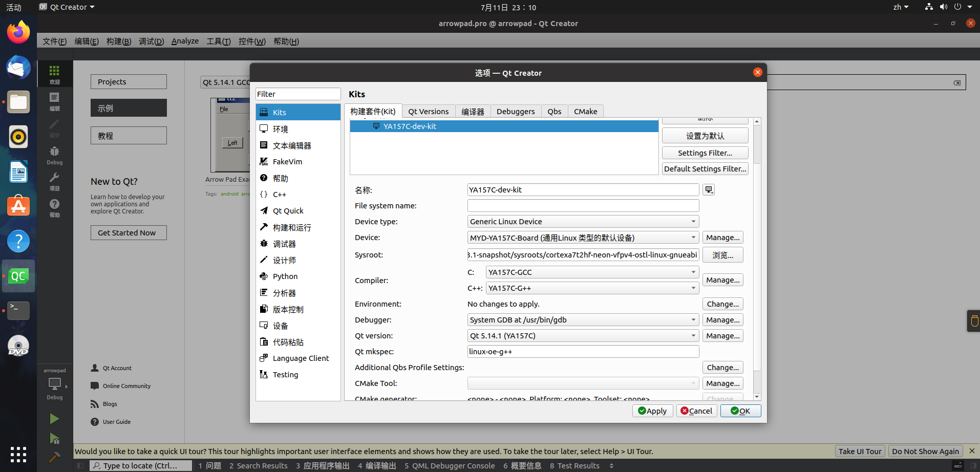Click Qt mkspec input field
The height and width of the screenshot is (472, 980).
[583, 352]
